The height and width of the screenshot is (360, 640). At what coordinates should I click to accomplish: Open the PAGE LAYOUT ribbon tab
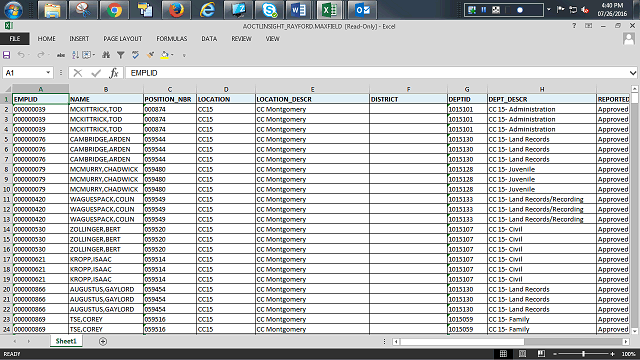(122, 39)
